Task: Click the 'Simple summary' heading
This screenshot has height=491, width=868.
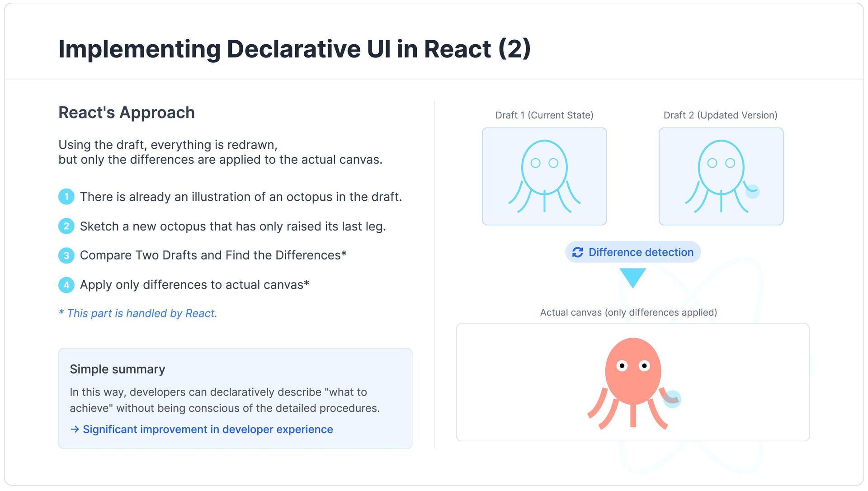Action: [118, 369]
